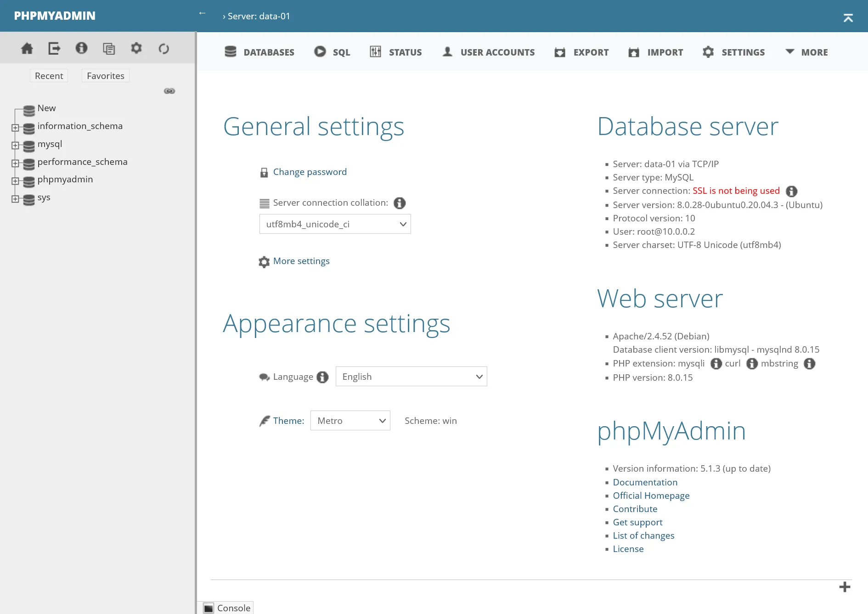
Task: Switch to the Favorites tab
Action: click(x=105, y=75)
